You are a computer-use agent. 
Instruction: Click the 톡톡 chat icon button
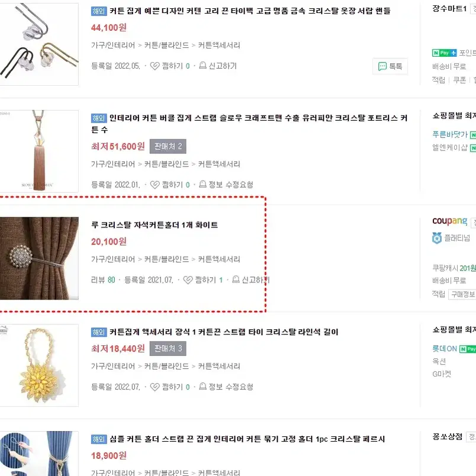[x=390, y=66]
